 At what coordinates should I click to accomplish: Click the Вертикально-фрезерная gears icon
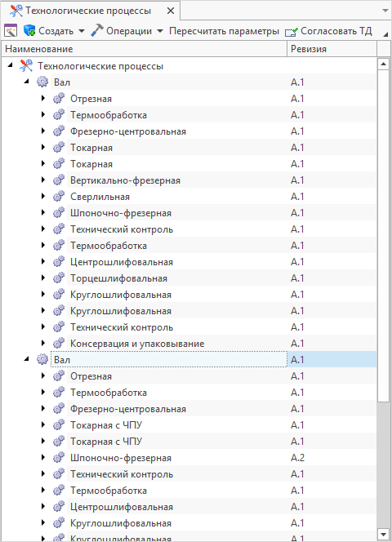59,180
